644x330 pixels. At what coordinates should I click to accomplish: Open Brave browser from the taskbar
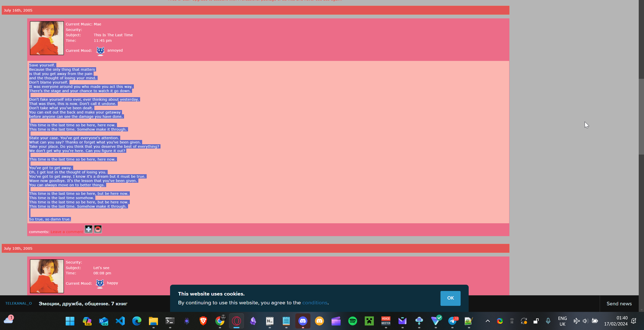[203, 321]
